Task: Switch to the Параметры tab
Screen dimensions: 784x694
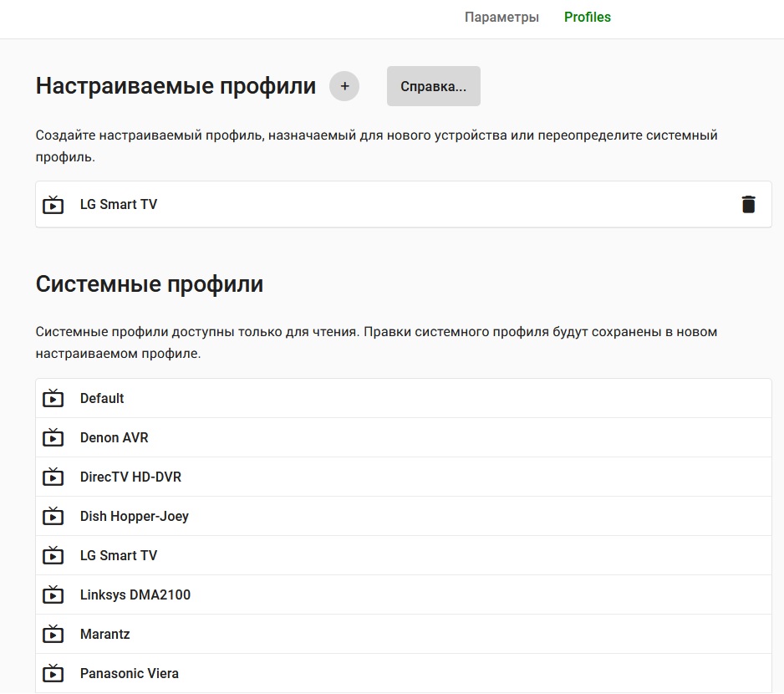Action: coord(501,18)
